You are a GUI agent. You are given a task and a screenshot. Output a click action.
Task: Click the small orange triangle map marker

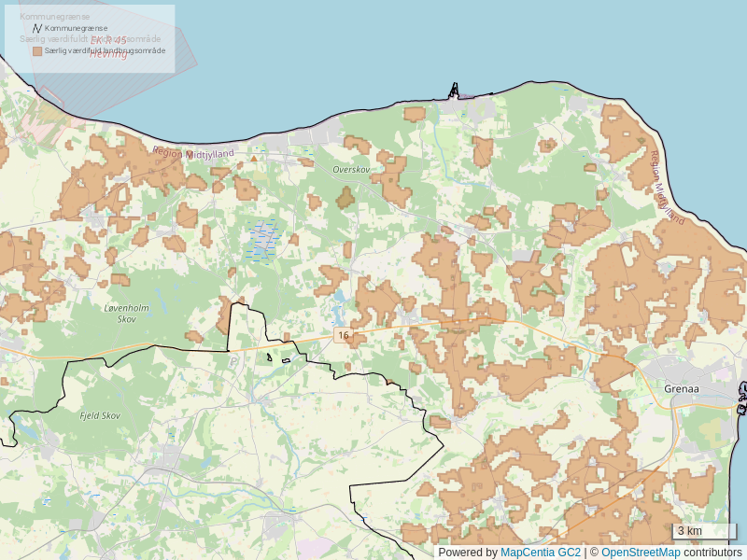tap(253, 159)
